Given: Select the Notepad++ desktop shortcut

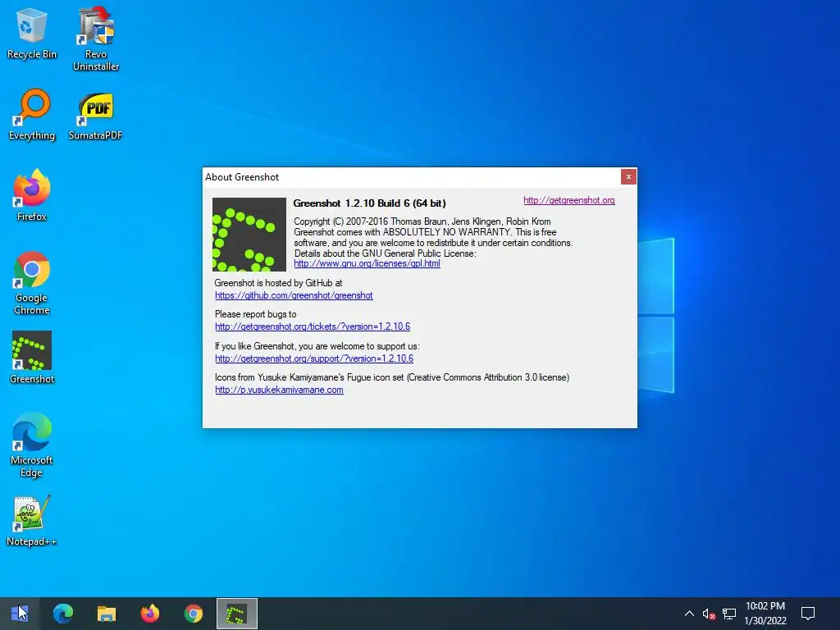Looking at the screenshot, I should [x=32, y=520].
